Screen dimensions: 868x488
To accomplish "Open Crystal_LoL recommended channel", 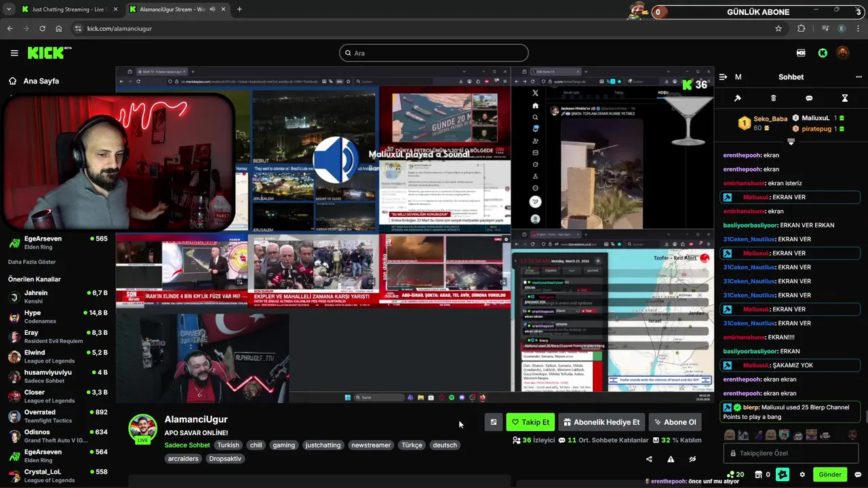I will 58,476.
